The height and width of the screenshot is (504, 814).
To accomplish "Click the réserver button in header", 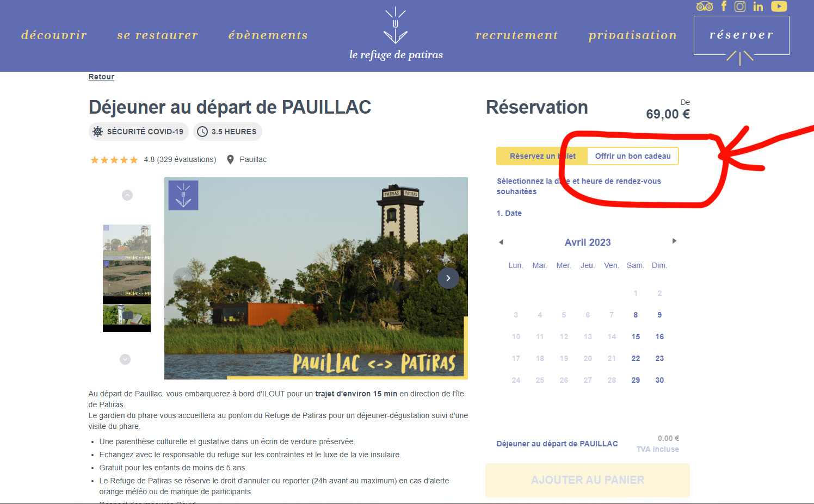I will tap(741, 35).
